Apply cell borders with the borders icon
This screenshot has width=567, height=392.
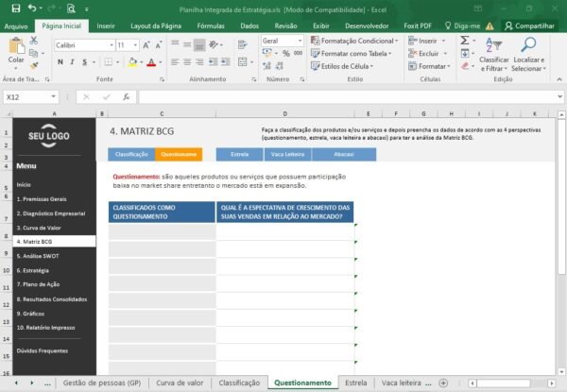pyautogui.click(x=108, y=62)
